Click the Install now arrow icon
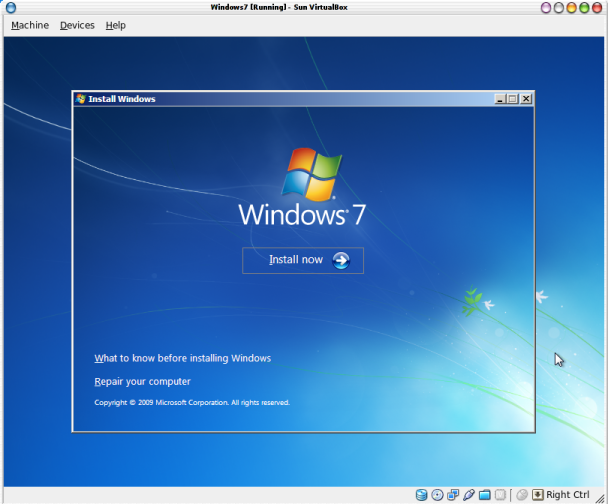 click(341, 260)
